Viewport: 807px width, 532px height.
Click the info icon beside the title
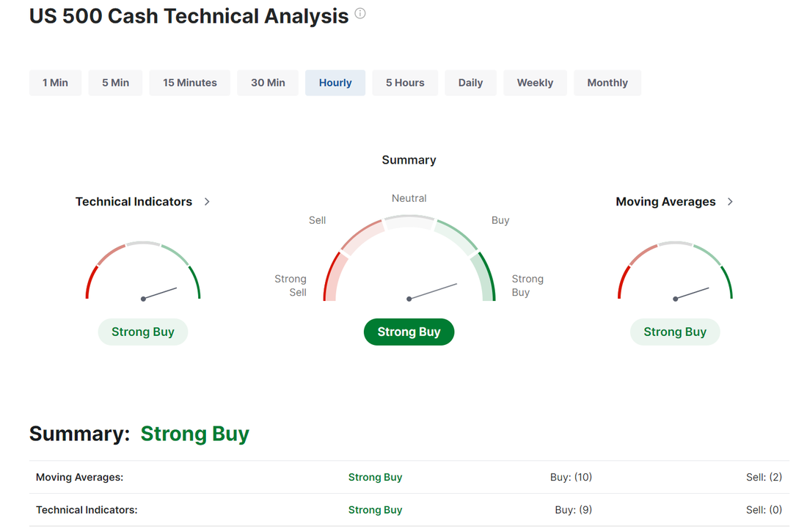(360, 14)
